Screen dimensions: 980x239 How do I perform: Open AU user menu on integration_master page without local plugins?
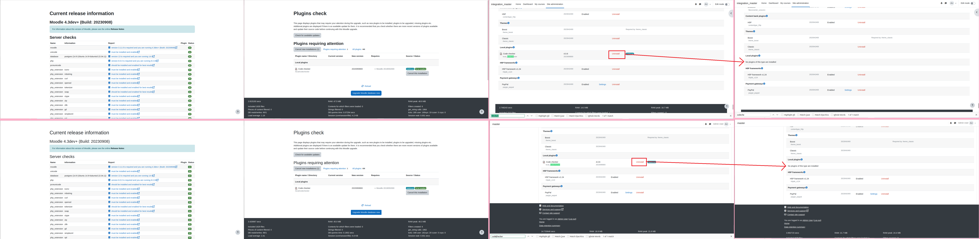coord(953,3)
